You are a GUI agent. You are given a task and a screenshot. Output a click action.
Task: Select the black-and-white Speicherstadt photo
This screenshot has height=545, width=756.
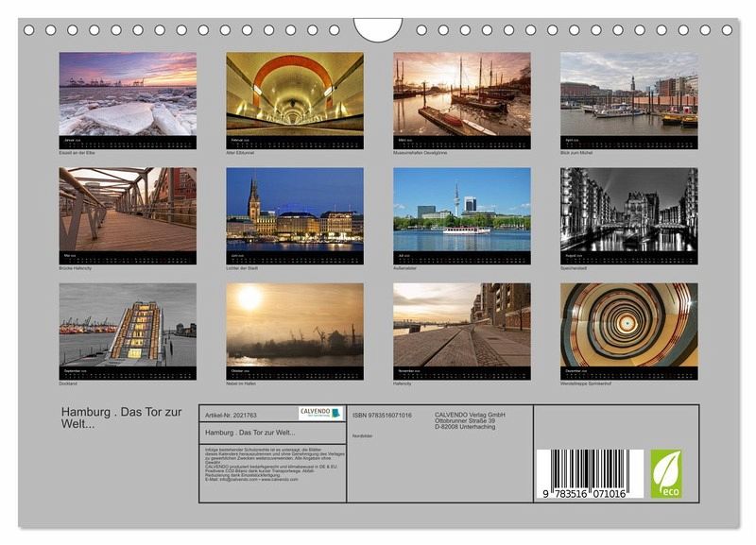click(628, 210)
